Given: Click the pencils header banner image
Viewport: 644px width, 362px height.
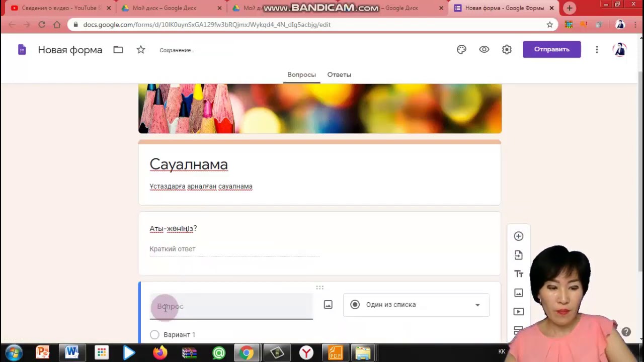Looking at the screenshot, I should click(x=320, y=109).
